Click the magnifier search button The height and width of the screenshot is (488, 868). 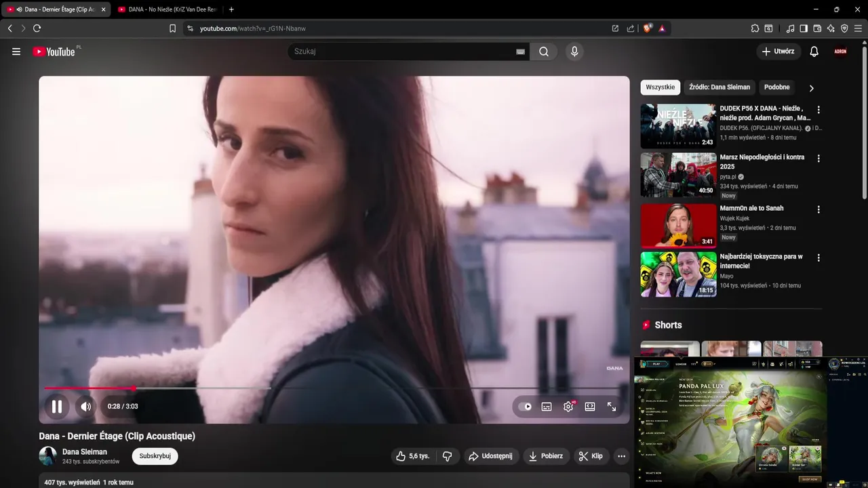click(x=544, y=52)
